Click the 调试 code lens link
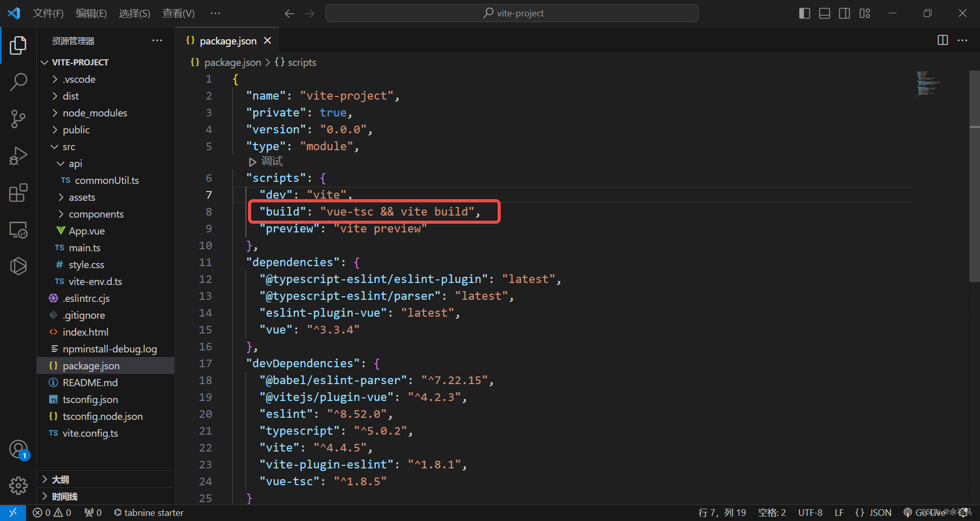980x521 pixels. 271,161
